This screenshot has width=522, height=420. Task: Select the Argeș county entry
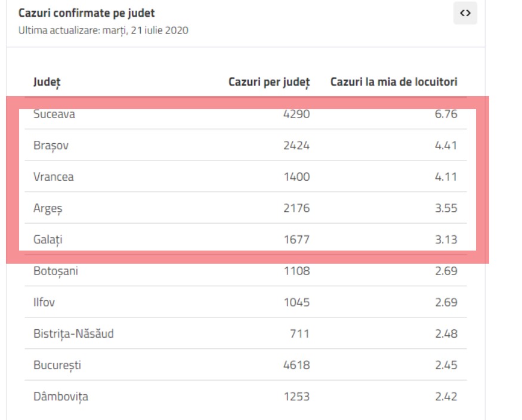tap(47, 208)
